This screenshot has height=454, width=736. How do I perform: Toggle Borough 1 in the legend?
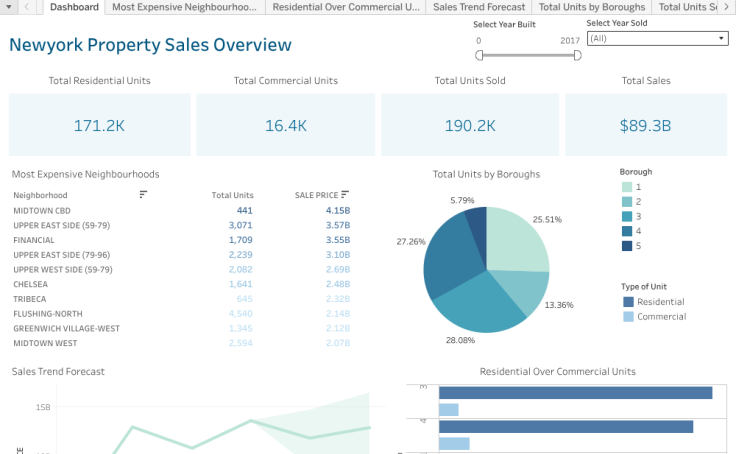(x=627, y=187)
